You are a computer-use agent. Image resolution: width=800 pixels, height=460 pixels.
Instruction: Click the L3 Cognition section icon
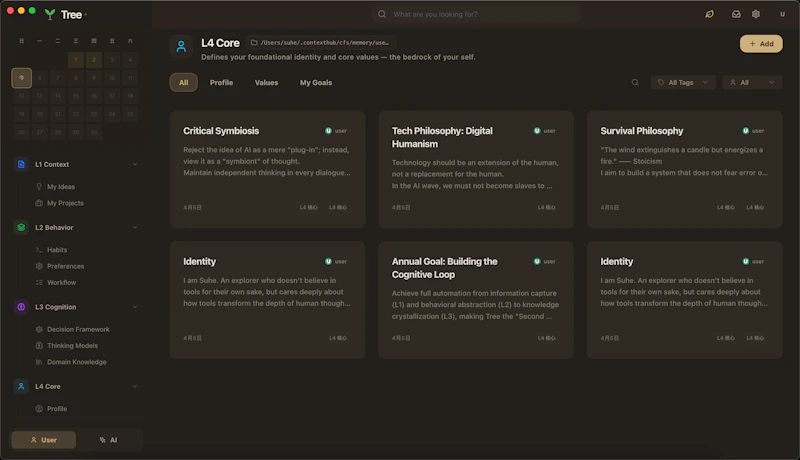(x=21, y=307)
